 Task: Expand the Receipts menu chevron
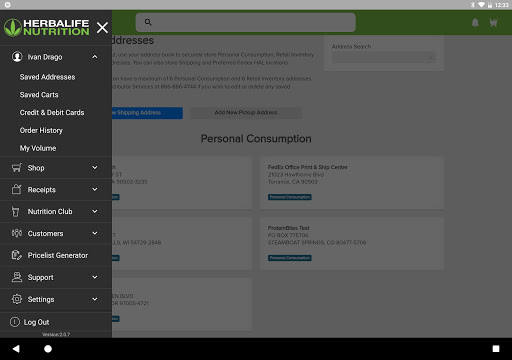point(95,189)
